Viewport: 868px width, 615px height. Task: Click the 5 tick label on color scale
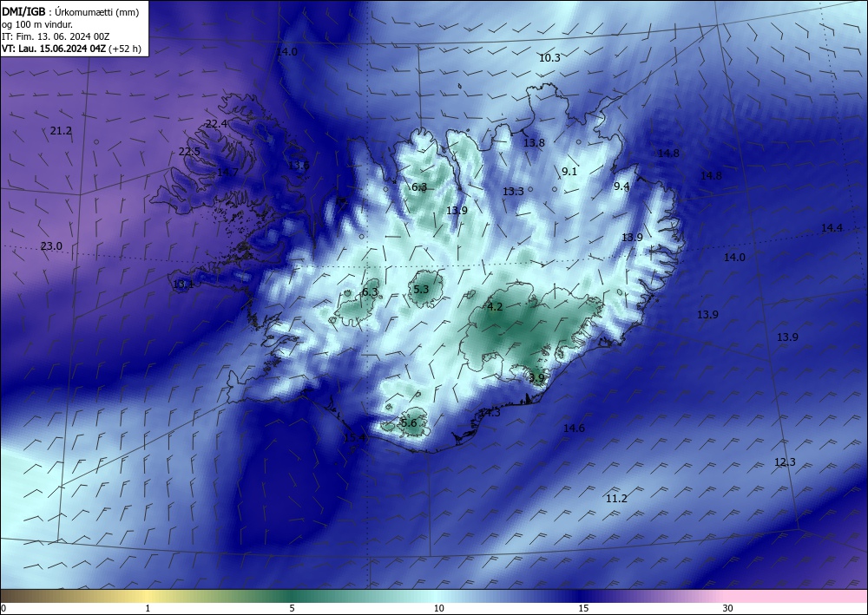pyautogui.click(x=292, y=609)
